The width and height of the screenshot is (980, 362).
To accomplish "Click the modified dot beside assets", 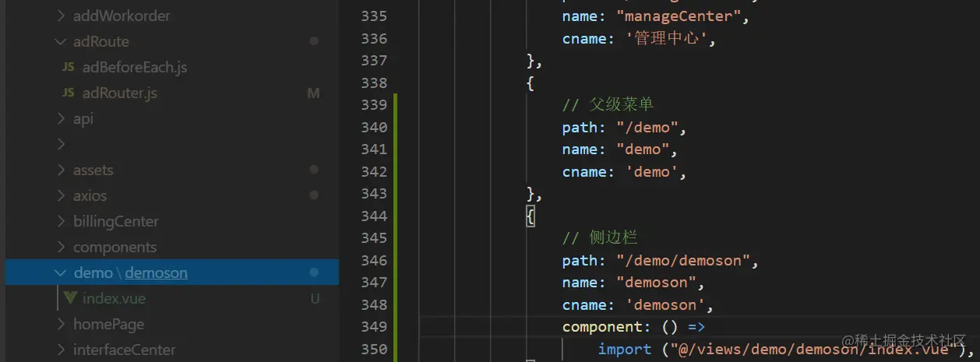I will tap(314, 170).
